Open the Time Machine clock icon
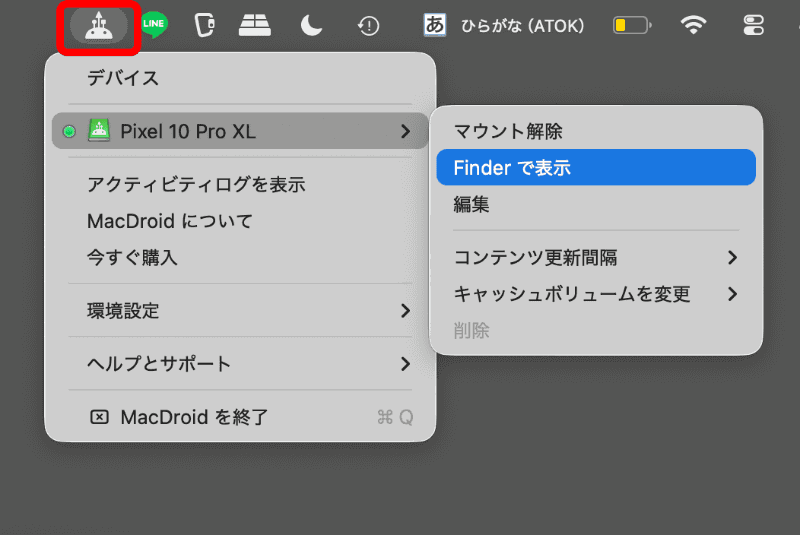 point(368,26)
